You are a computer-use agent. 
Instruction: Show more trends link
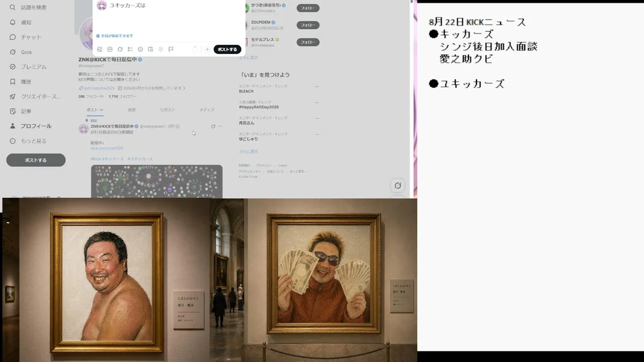point(248,151)
